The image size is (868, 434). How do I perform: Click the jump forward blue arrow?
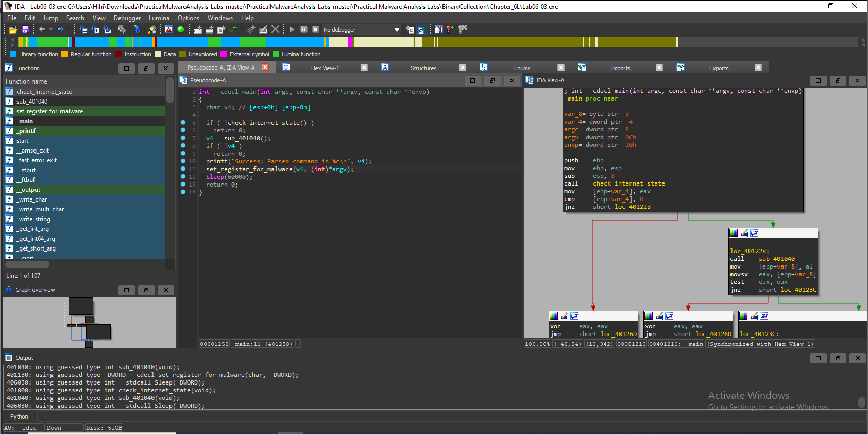coord(60,30)
